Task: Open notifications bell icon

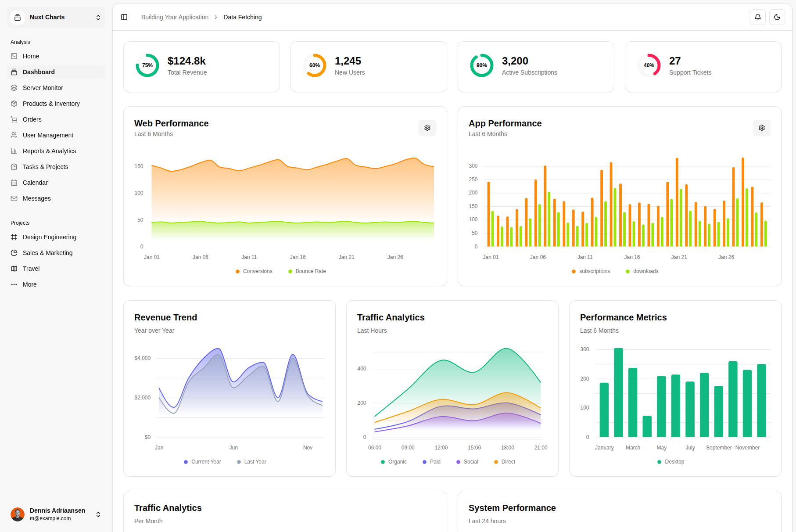Action: [x=757, y=17]
